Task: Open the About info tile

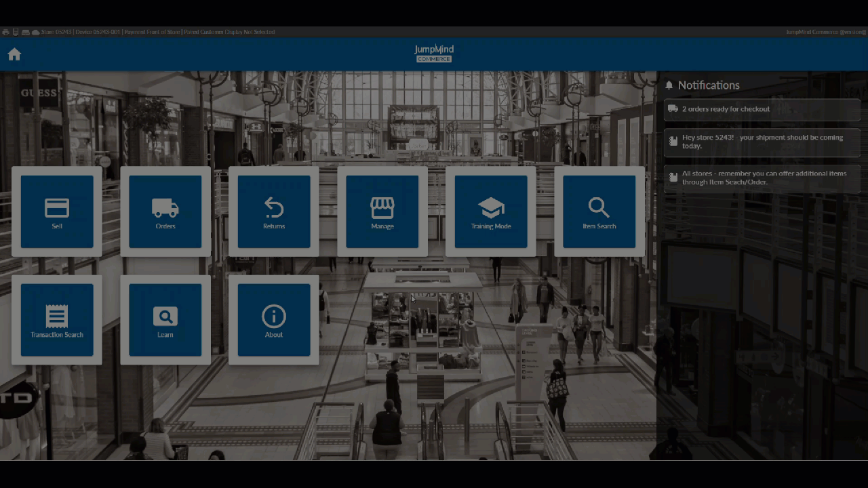Action: (274, 321)
